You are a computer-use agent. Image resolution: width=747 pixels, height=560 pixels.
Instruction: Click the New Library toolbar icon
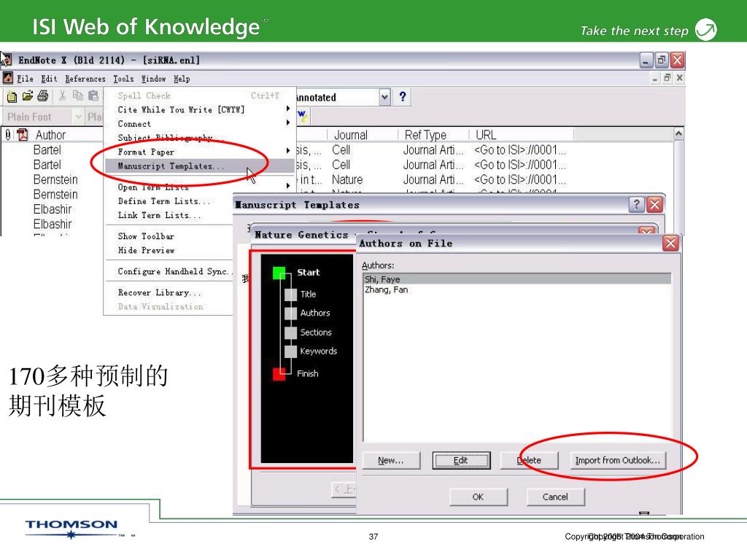(x=12, y=97)
